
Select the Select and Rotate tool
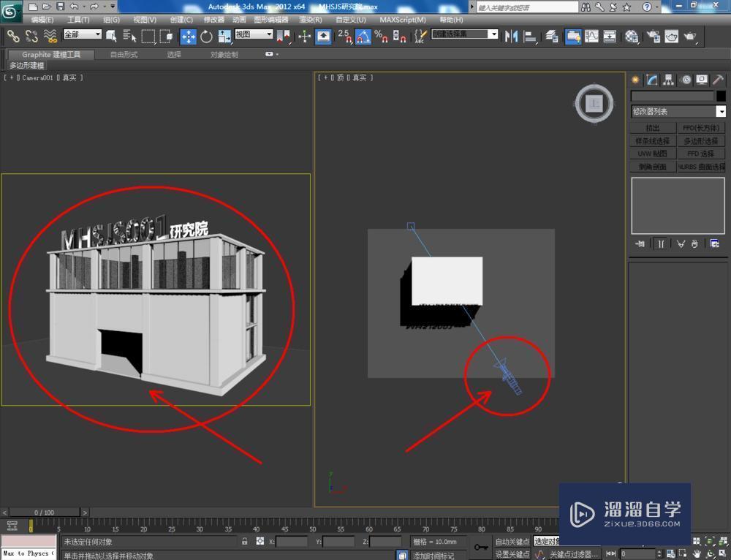pos(207,36)
